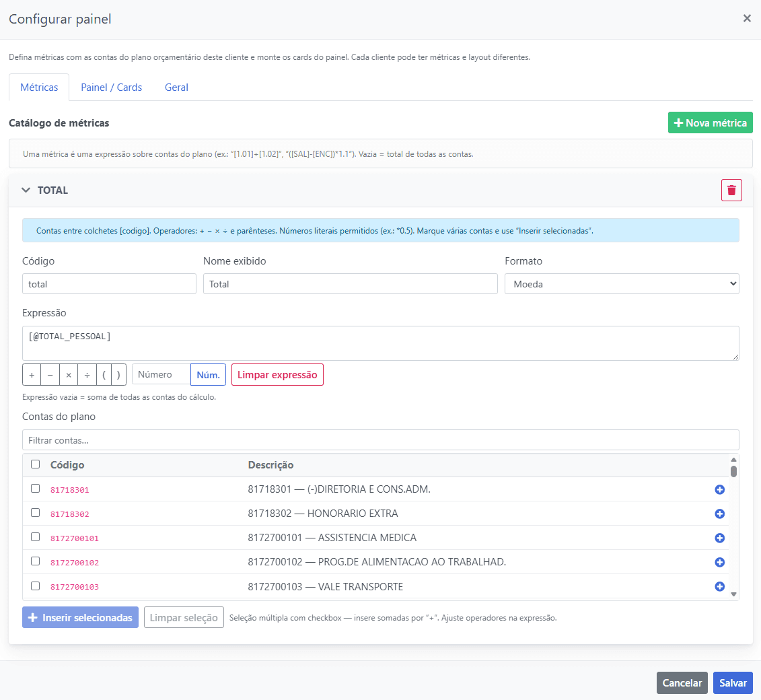Switch to the Métricas tab
761x700 pixels.
click(x=39, y=87)
